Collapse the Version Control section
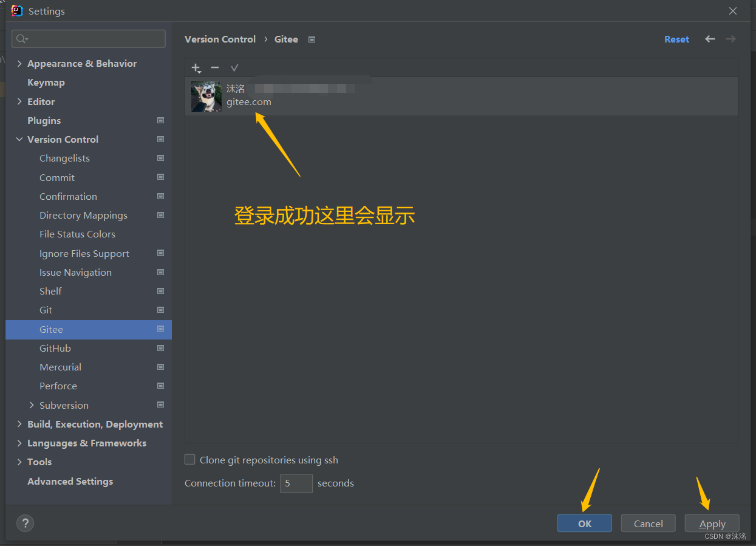 click(19, 139)
